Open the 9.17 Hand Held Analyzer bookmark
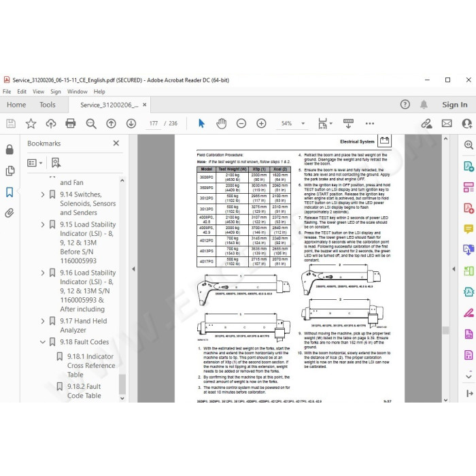 83,326
